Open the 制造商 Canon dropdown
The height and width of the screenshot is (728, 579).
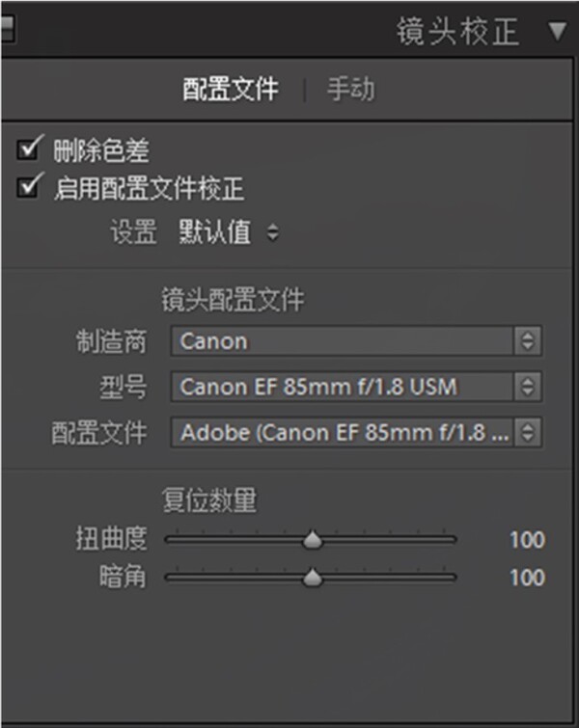pos(356,341)
